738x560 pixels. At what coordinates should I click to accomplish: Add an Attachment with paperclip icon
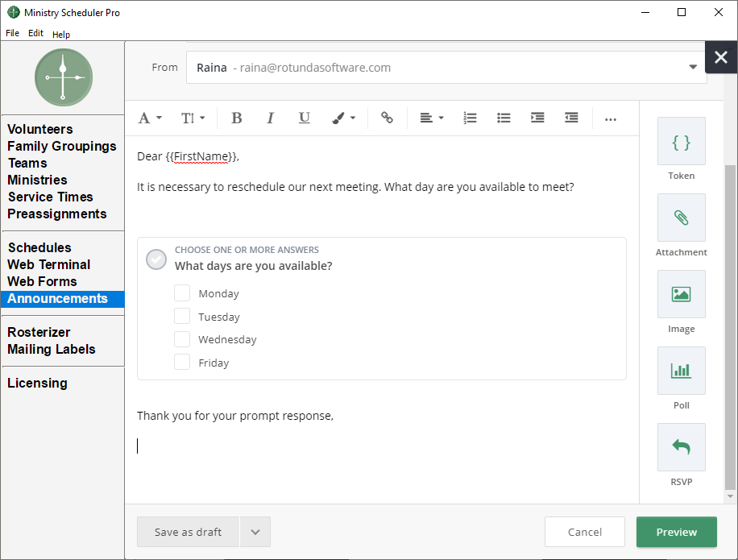pyautogui.click(x=681, y=218)
